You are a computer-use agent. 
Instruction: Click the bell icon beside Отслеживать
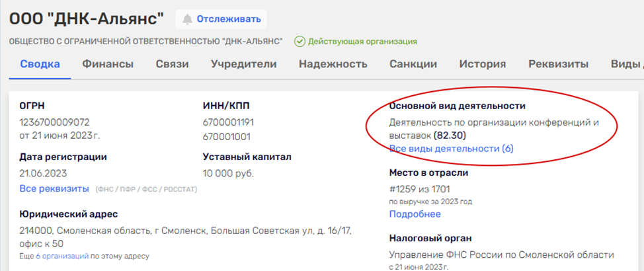pyautogui.click(x=188, y=19)
